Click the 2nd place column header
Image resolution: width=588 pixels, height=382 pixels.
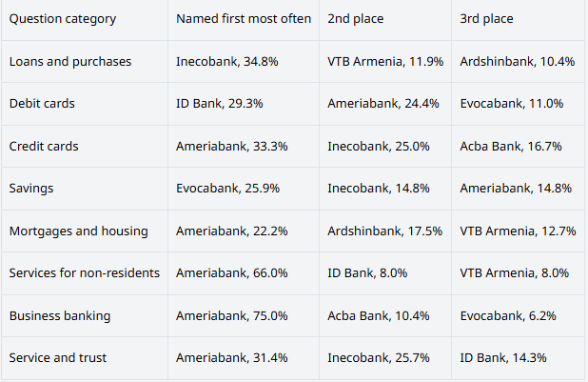(x=385, y=19)
